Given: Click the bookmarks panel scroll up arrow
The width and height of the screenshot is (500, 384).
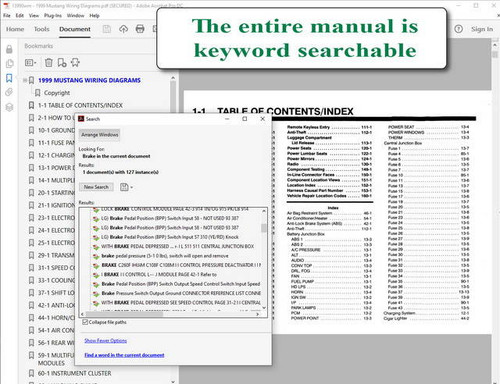Looking at the screenshot, I should [x=173, y=78].
